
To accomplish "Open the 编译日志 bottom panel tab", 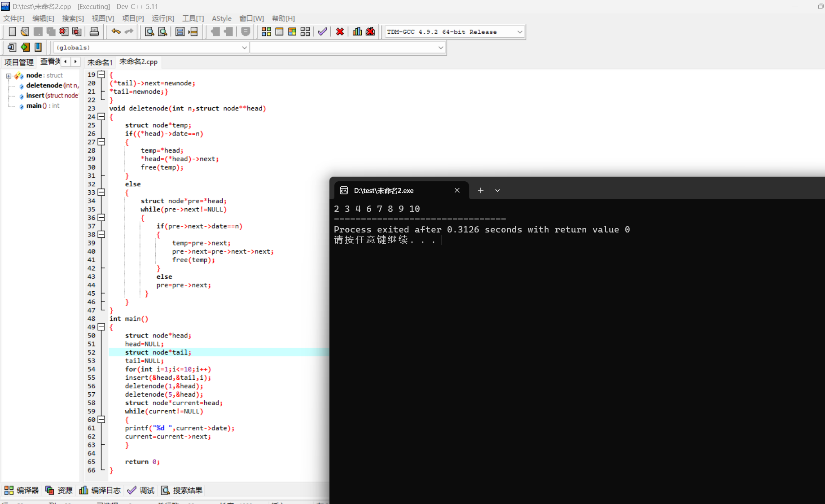I will [x=100, y=490].
